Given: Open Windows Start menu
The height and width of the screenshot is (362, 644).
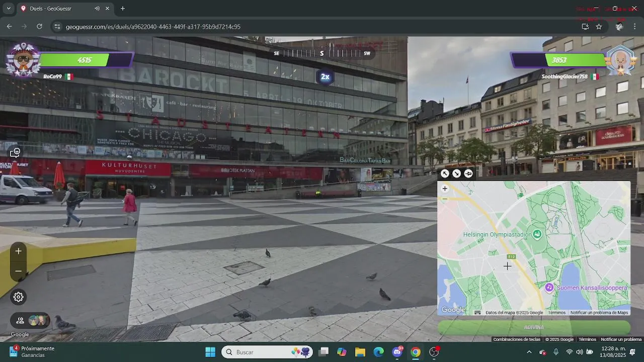Looking at the screenshot, I should coord(210,352).
